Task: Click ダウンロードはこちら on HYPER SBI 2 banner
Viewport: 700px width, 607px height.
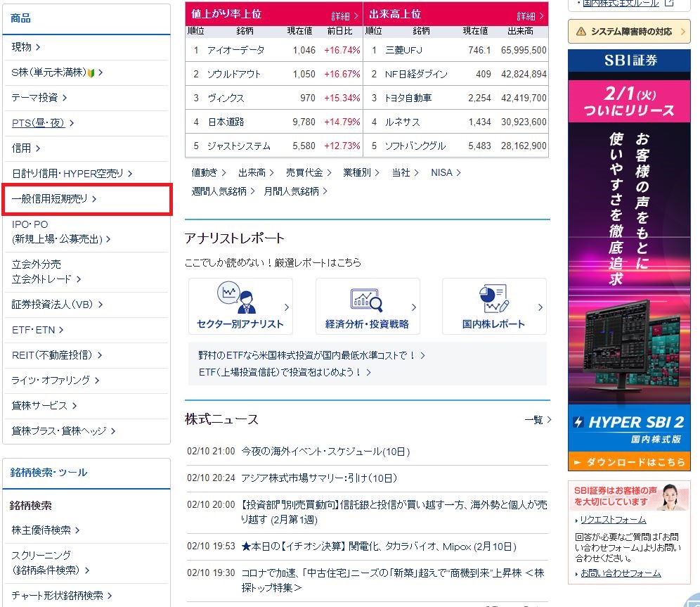Action: 629,462
